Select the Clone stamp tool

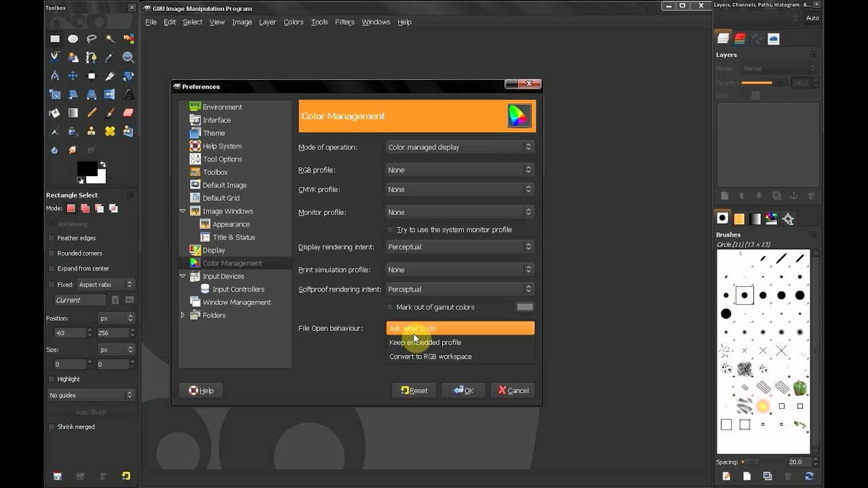click(x=91, y=131)
